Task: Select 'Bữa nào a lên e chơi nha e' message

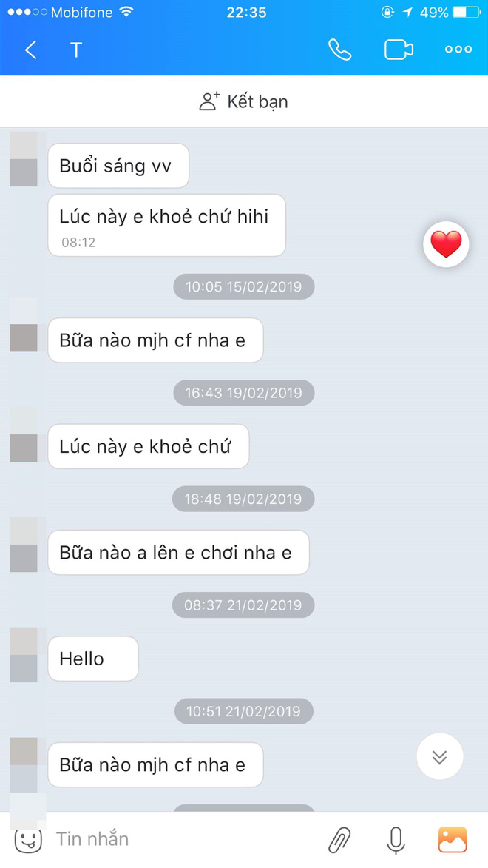Action: click(178, 553)
